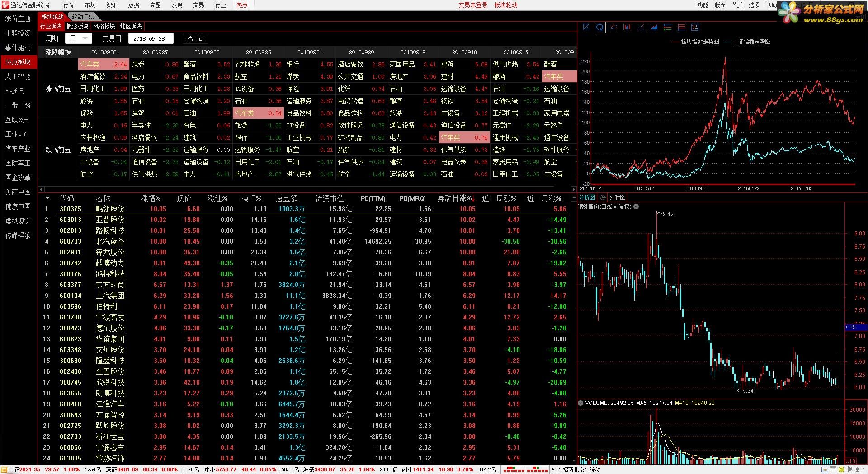Click highlighted 汽车类 cell under 20180928
868x474 pixels.
[x=104, y=64]
